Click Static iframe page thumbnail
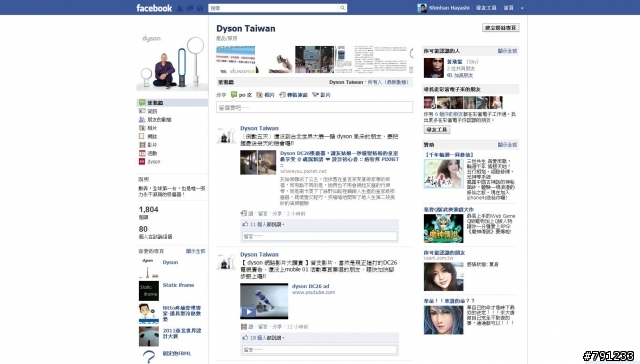640x364 pixels. [x=149, y=291]
